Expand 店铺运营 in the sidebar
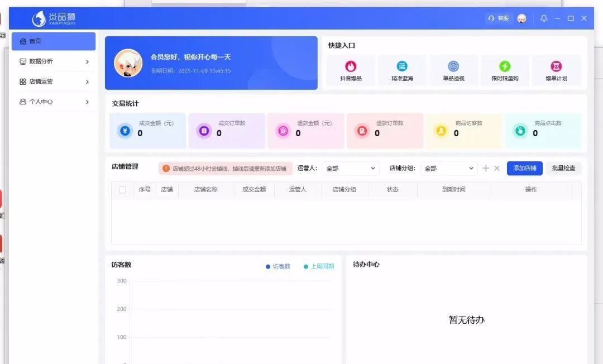 54,82
